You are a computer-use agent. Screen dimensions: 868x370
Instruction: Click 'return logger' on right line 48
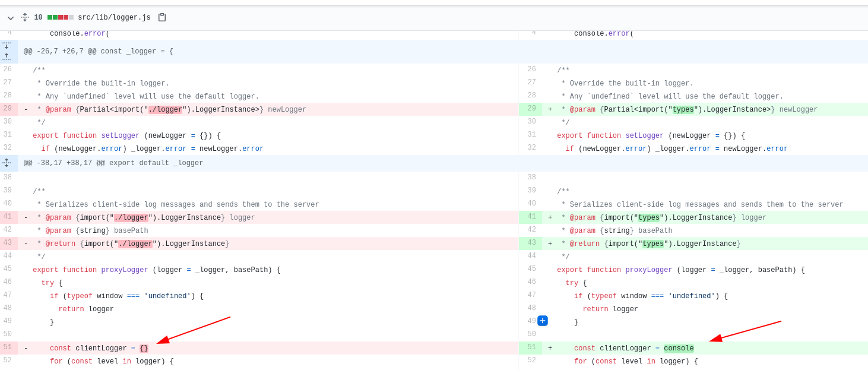tap(610, 309)
